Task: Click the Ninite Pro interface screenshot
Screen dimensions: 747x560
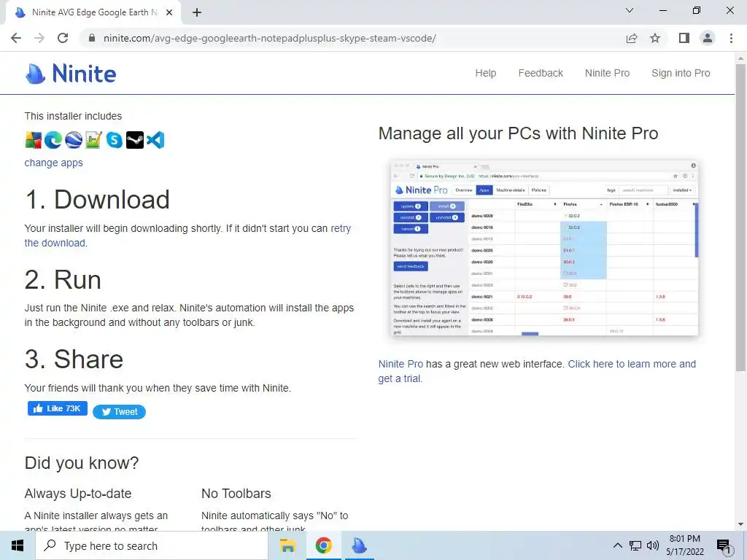Action: coord(544,249)
